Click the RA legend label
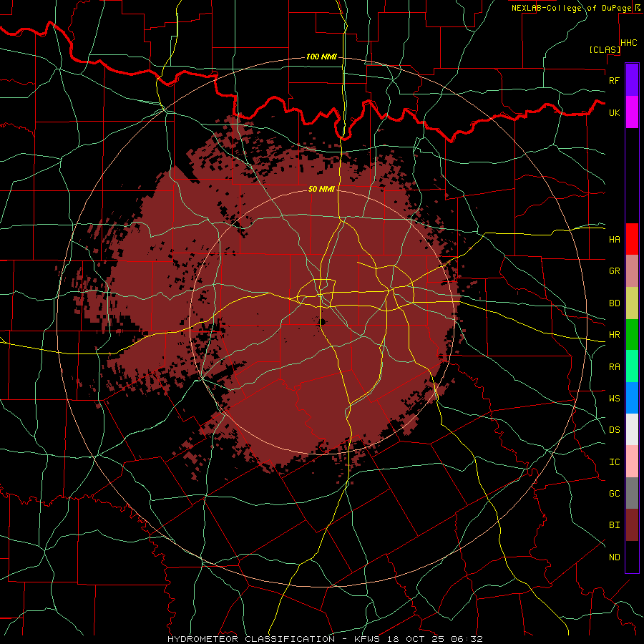This screenshot has width=644, height=644. tap(615, 367)
